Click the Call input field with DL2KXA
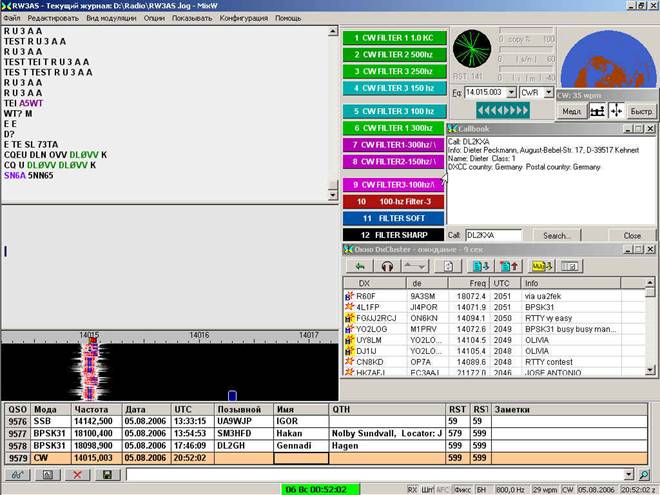 click(494, 236)
